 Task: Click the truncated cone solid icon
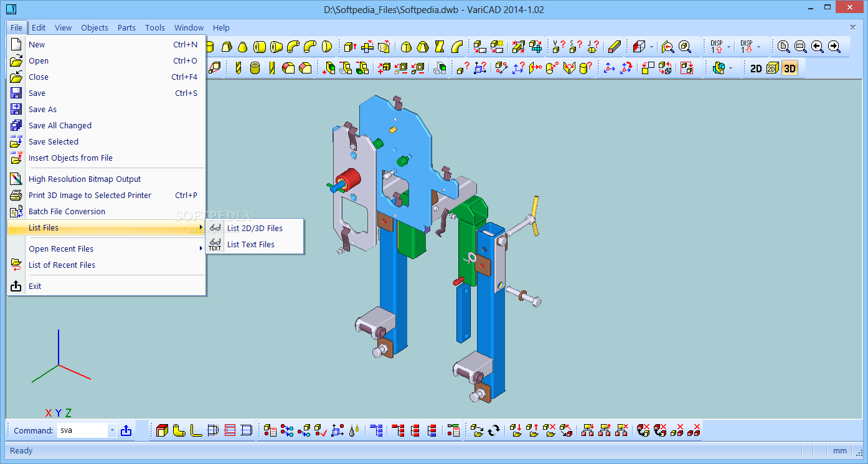pyautogui.click(x=243, y=47)
